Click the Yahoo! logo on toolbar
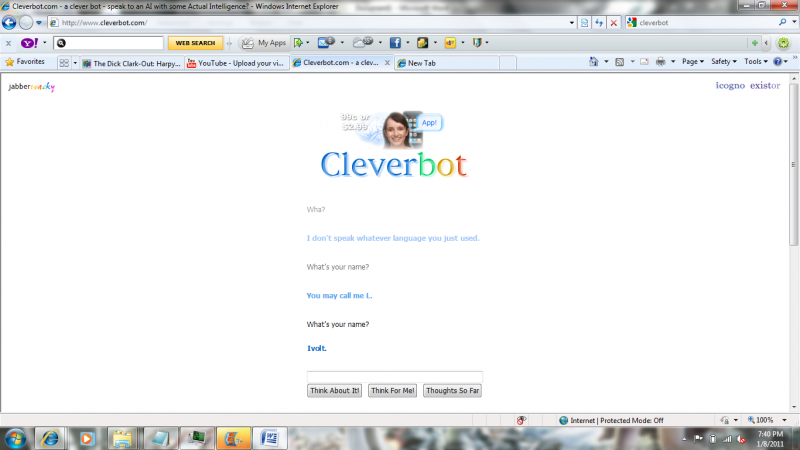 point(30,43)
